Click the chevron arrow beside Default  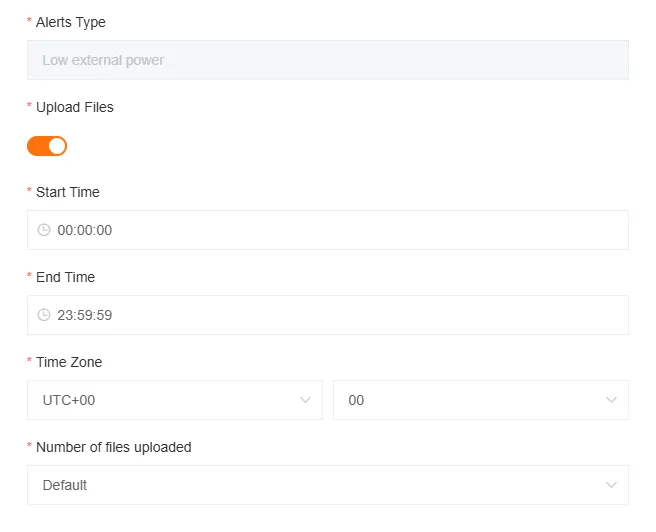pyautogui.click(x=612, y=485)
